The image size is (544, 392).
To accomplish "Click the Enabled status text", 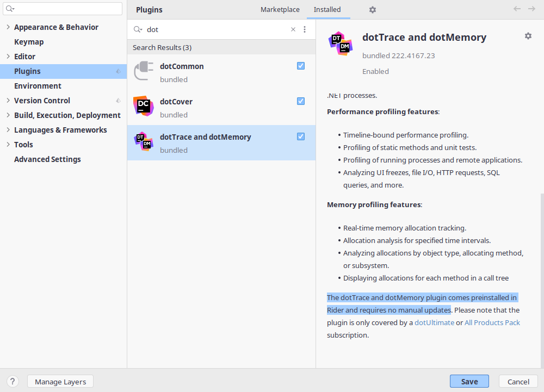I will [x=375, y=71].
